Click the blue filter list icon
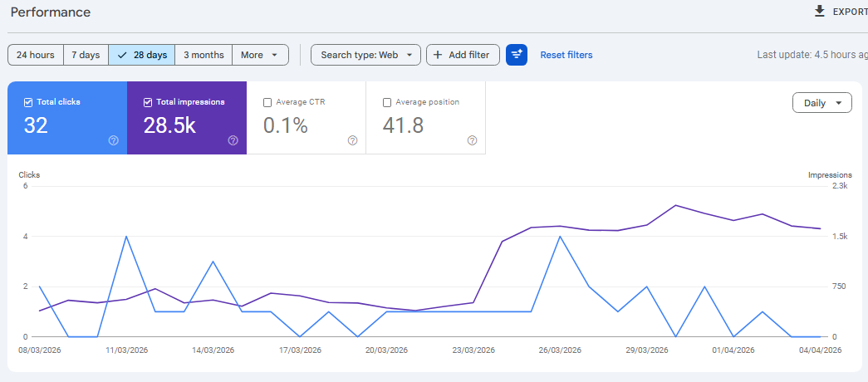This screenshot has height=382, width=868. pyautogui.click(x=517, y=55)
